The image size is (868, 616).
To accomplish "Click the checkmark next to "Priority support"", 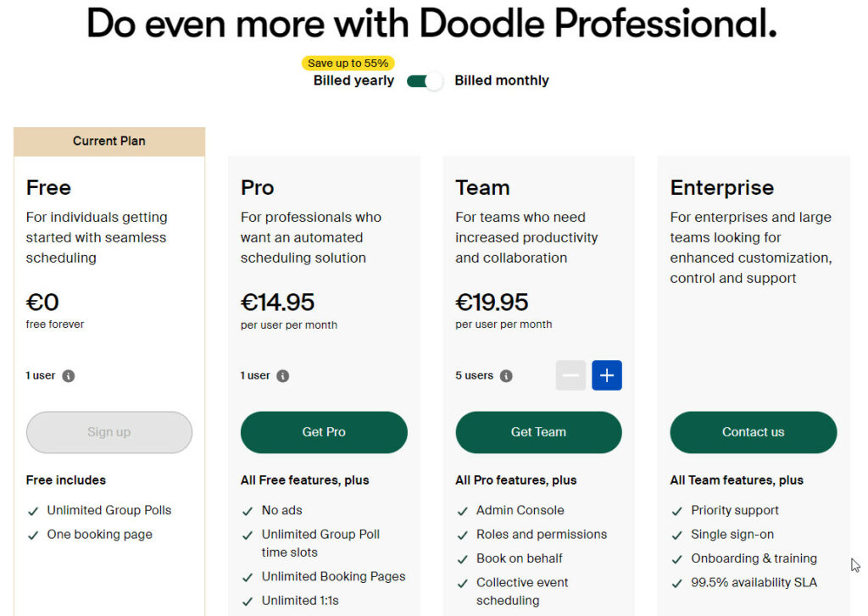I will point(678,510).
